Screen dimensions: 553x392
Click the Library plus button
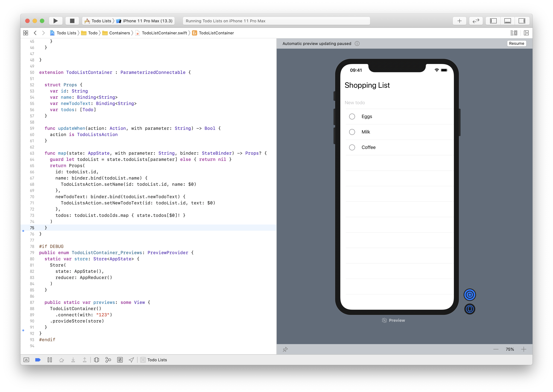(x=459, y=21)
